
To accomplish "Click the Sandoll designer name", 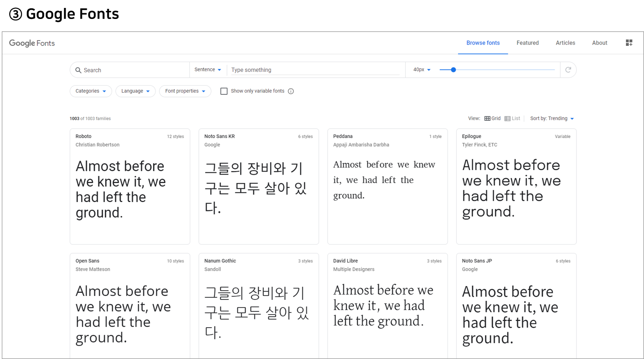I will [213, 269].
